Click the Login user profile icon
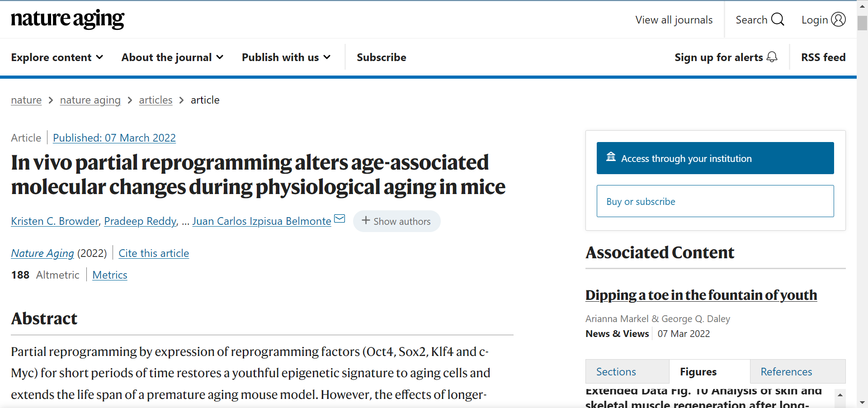This screenshot has width=868, height=408. [x=838, y=19]
